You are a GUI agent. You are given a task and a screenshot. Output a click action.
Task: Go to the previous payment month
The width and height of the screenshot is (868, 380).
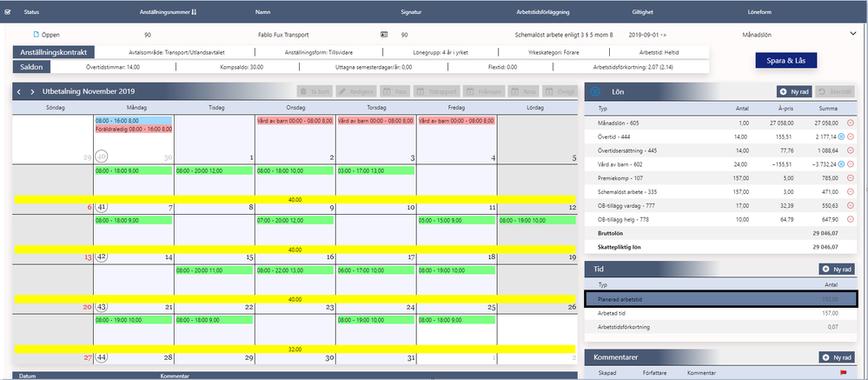click(x=19, y=91)
